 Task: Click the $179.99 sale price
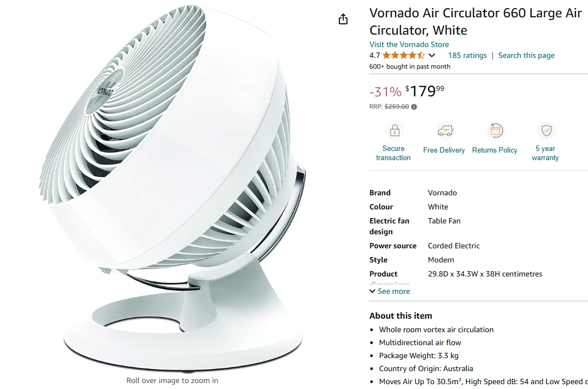pos(425,91)
